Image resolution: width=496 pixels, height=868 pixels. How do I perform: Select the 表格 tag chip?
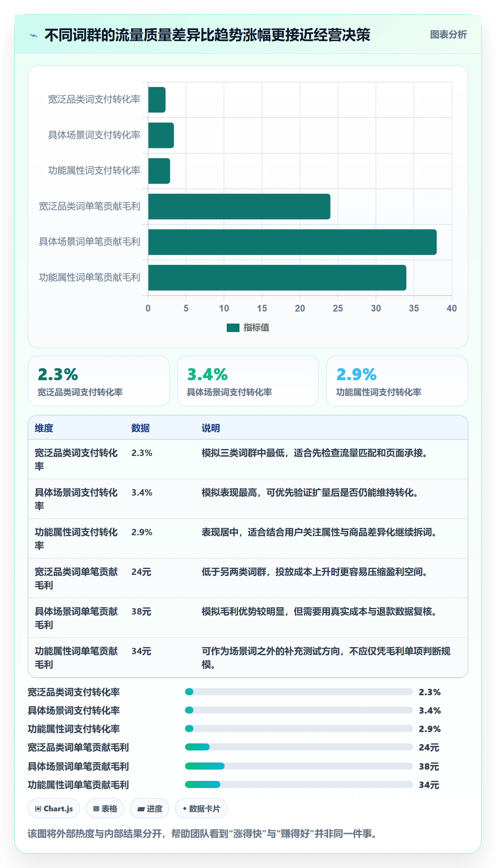point(105,809)
